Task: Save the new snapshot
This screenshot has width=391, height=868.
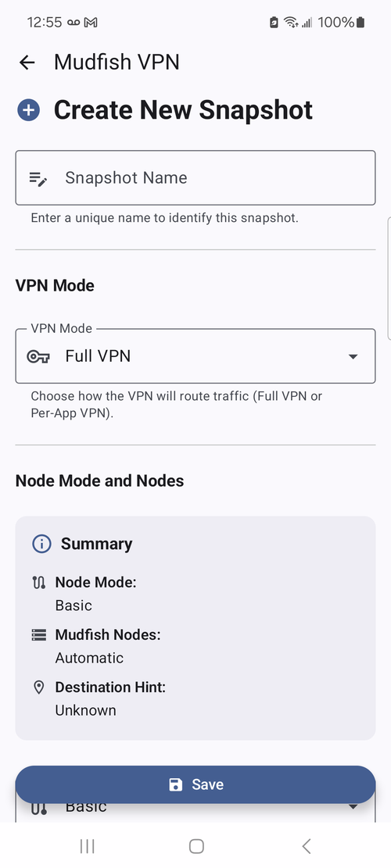Action: (x=195, y=784)
